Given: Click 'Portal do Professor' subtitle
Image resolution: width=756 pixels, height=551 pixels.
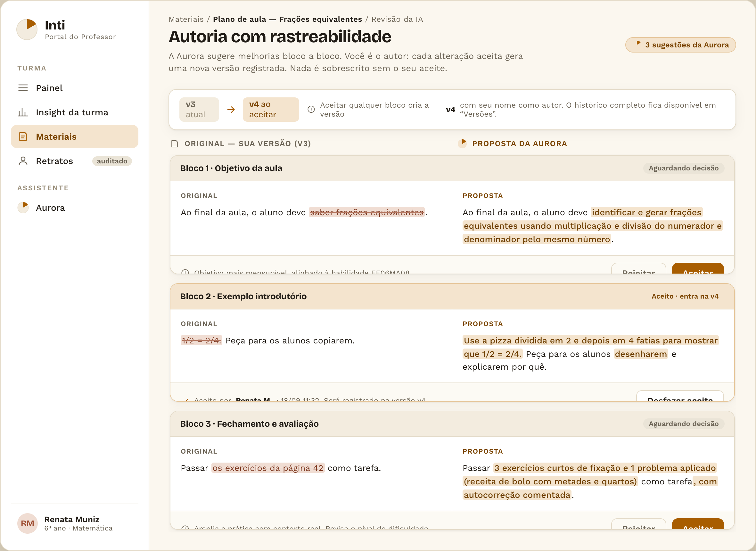Looking at the screenshot, I should click(x=80, y=37).
